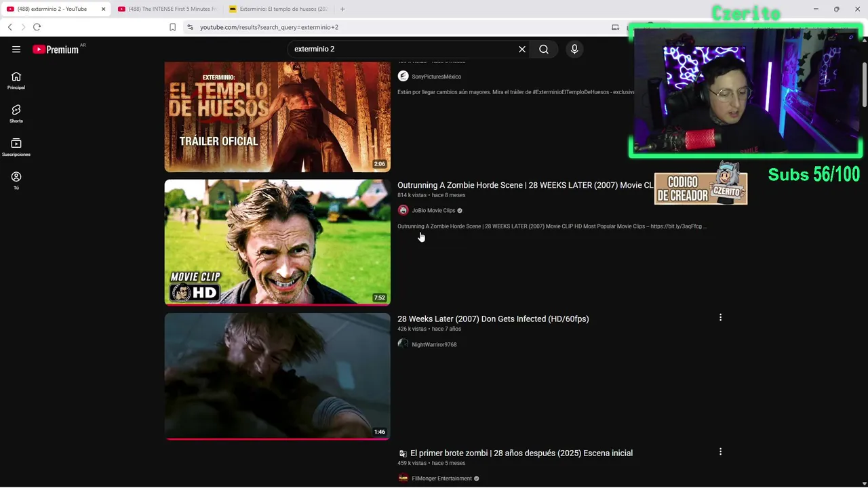Click the YouTube Premium logo
868x488 pixels.
(x=56, y=49)
